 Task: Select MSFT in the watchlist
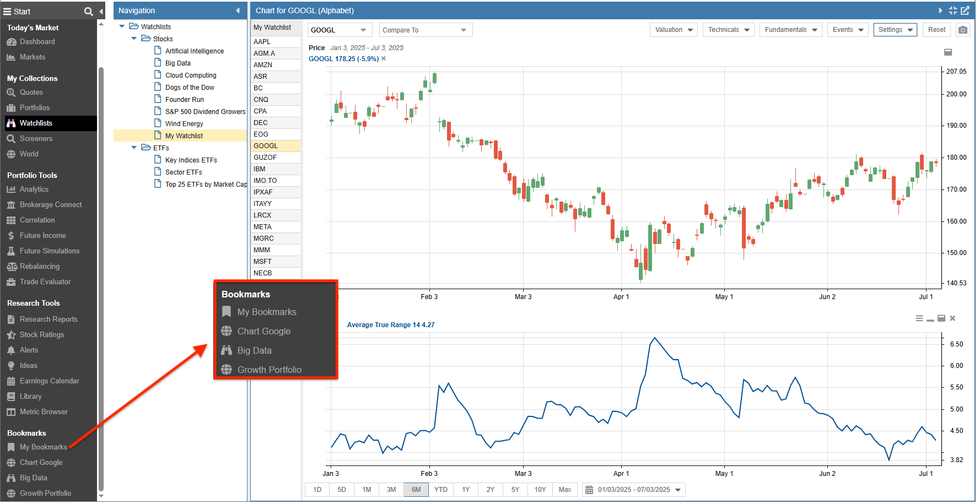point(263,262)
